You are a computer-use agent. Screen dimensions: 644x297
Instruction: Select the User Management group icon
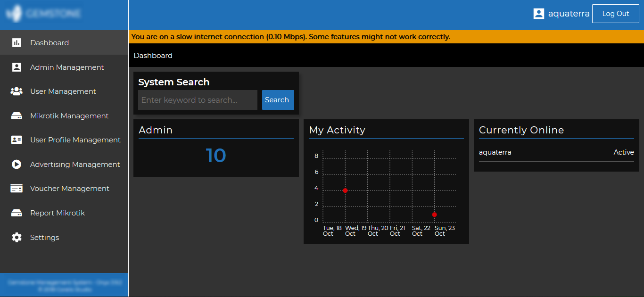pyautogui.click(x=17, y=91)
